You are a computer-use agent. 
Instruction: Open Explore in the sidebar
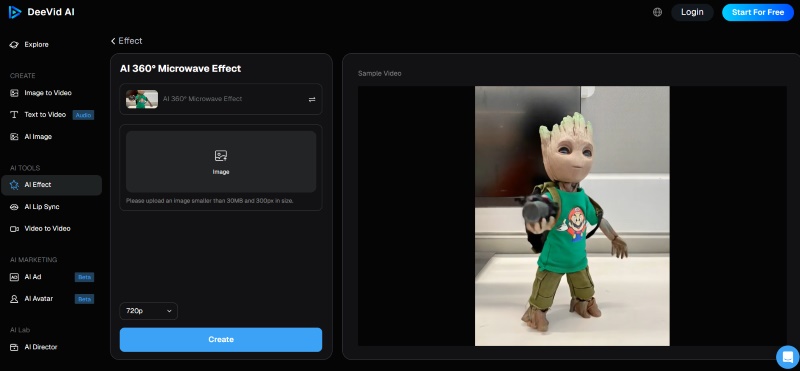[x=51, y=45]
